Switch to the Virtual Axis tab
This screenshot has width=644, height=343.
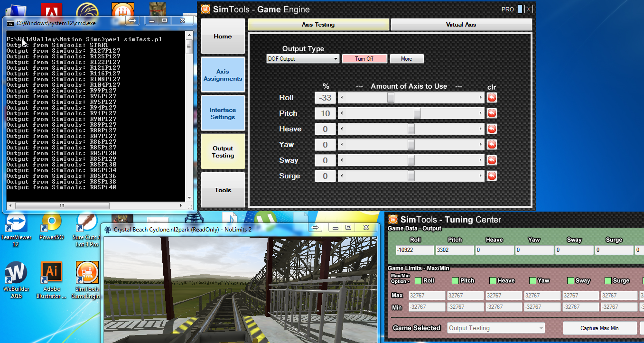[x=461, y=25]
